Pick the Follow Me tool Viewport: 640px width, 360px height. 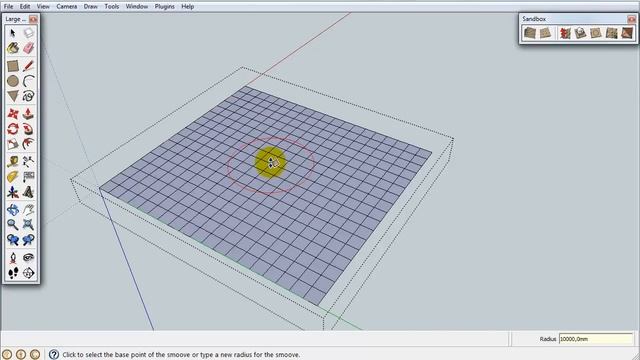tap(28, 129)
